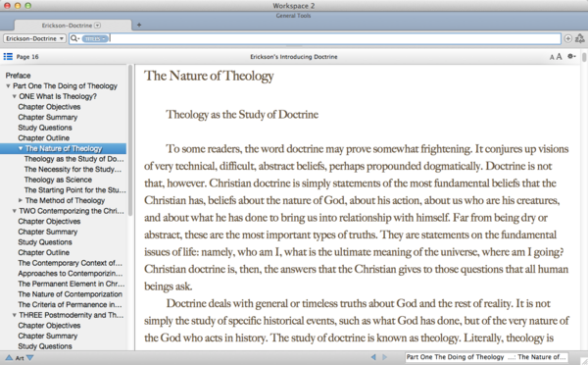This screenshot has width=588, height=365.
Task: Navigate forward with the right history arrow
Action: (384, 357)
